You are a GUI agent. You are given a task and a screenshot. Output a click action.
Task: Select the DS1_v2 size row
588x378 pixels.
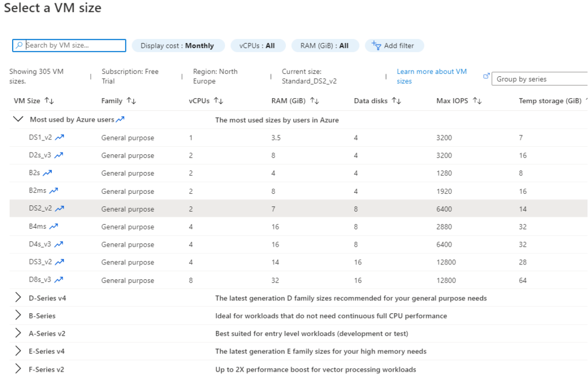tap(299, 138)
